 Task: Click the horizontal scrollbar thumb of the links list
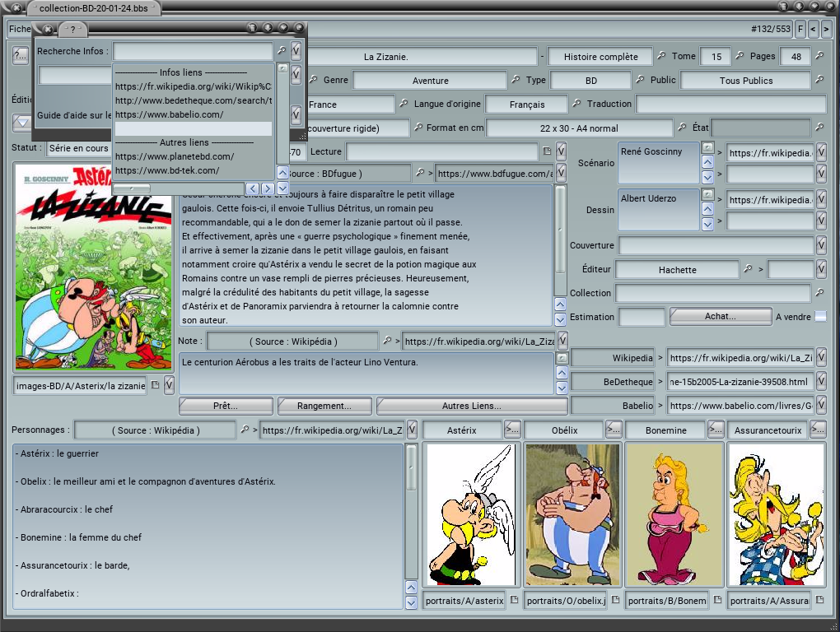click(x=132, y=188)
